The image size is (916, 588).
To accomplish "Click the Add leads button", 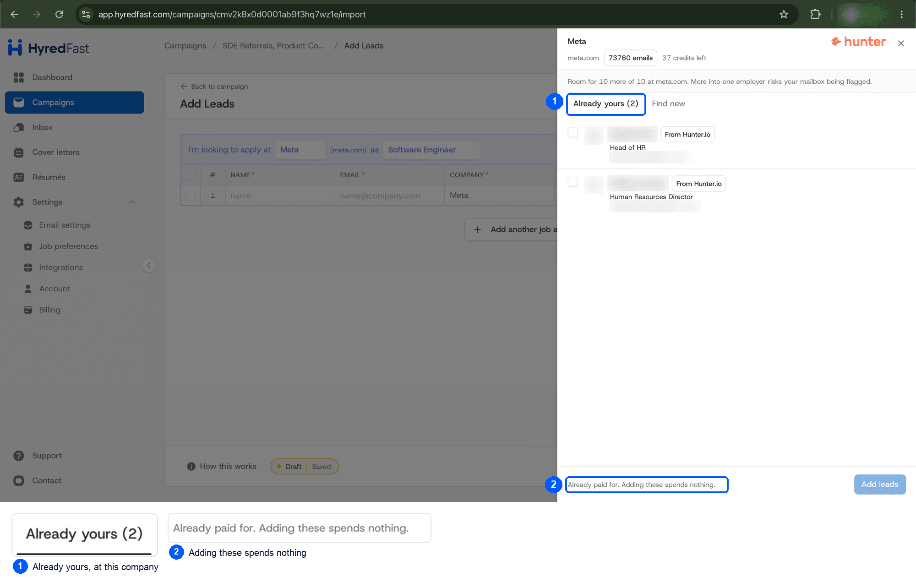I will (879, 485).
